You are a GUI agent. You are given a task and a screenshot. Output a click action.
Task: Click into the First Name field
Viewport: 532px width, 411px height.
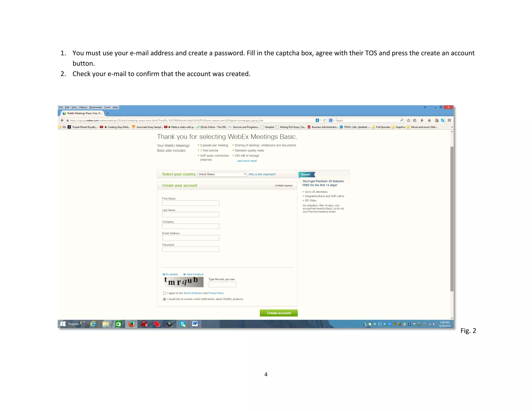point(191,203)
